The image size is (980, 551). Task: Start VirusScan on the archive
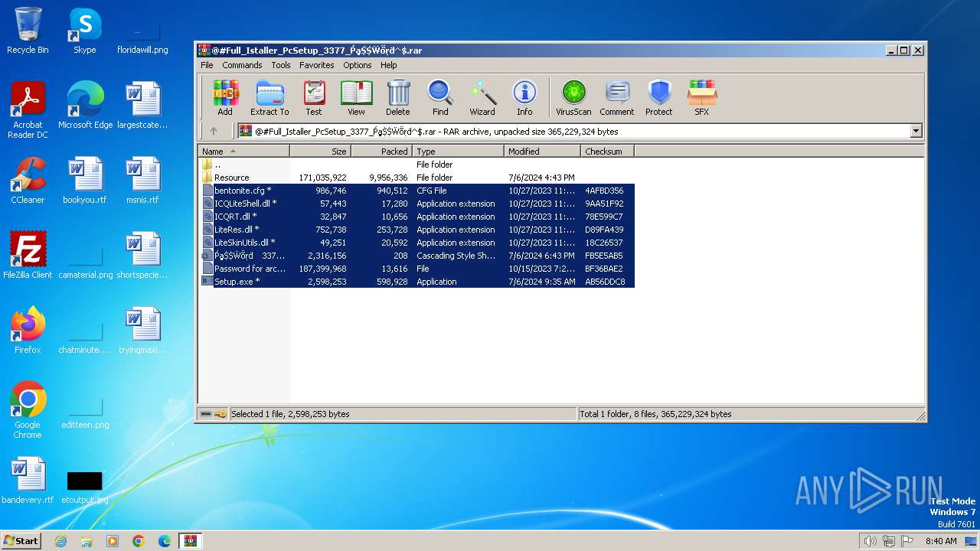pos(573,97)
